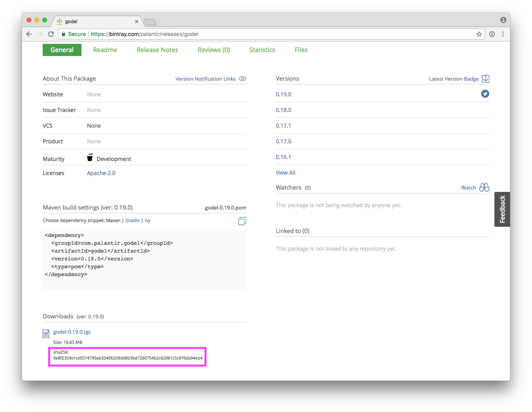
Task: Click the eye icon for notification links
Action: point(242,79)
